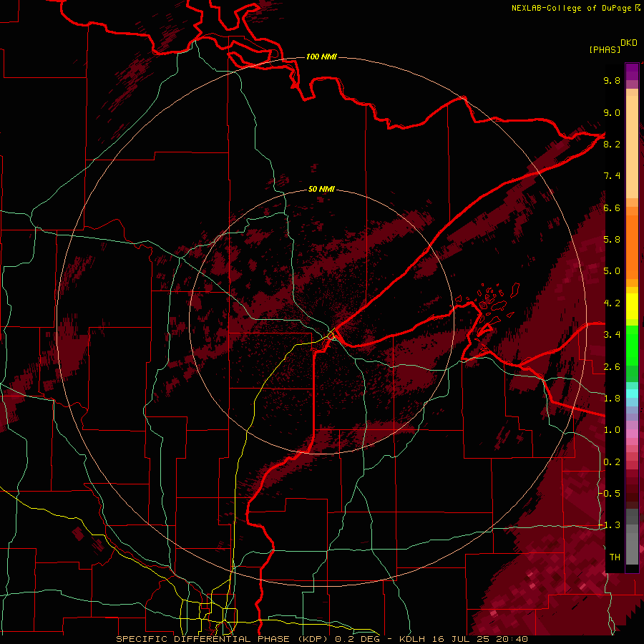Click the DKD label above the color scale
644x644 pixels.
[x=629, y=43]
